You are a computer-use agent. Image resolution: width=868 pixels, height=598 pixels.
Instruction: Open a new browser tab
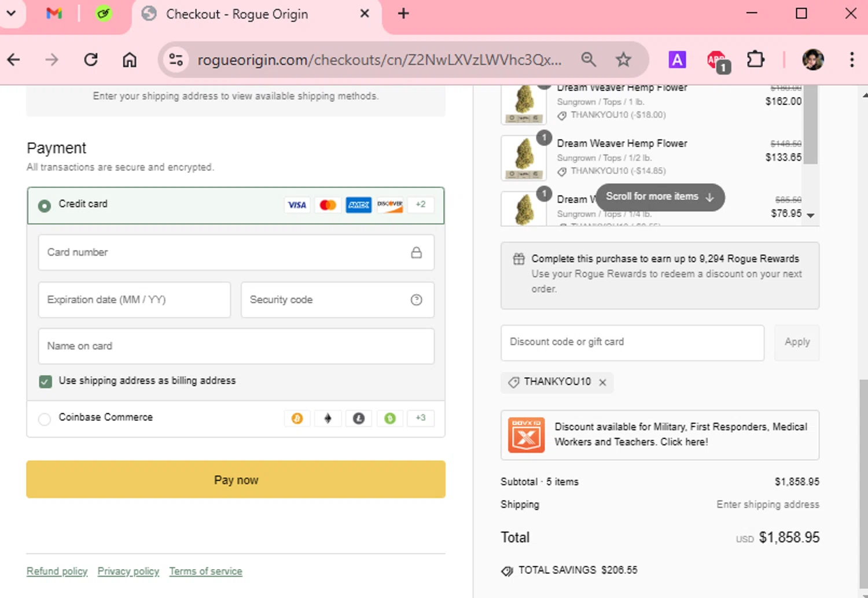(403, 13)
